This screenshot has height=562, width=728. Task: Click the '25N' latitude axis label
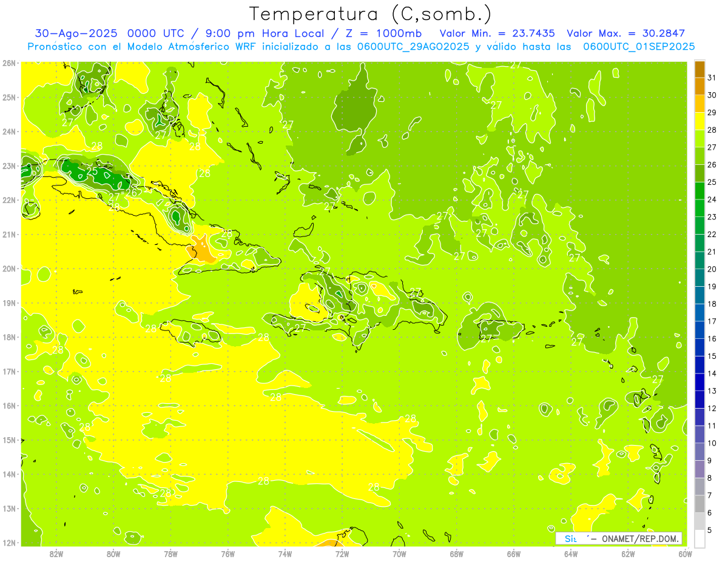(x=9, y=97)
